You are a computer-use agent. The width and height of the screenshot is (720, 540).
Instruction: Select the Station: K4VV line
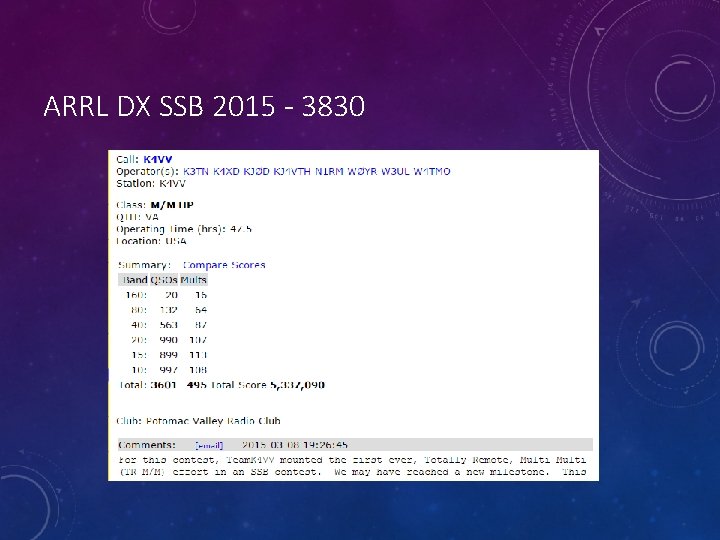(151, 184)
